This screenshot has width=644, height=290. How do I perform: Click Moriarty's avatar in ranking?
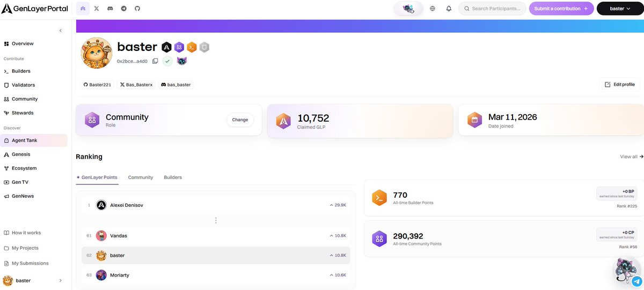tap(101, 275)
